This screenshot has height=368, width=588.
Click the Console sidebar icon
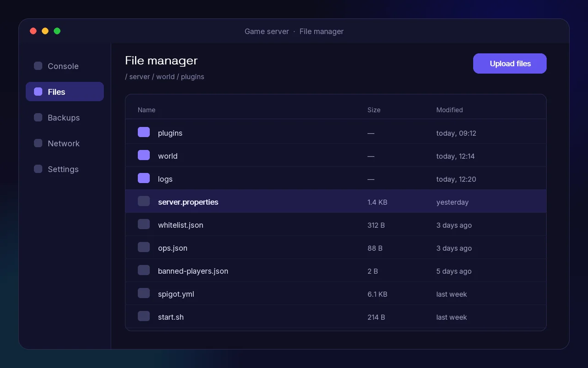[38, 66]
